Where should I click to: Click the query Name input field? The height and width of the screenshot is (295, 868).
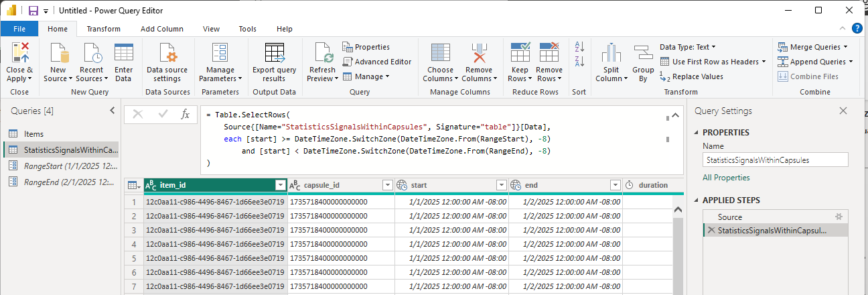775,160
